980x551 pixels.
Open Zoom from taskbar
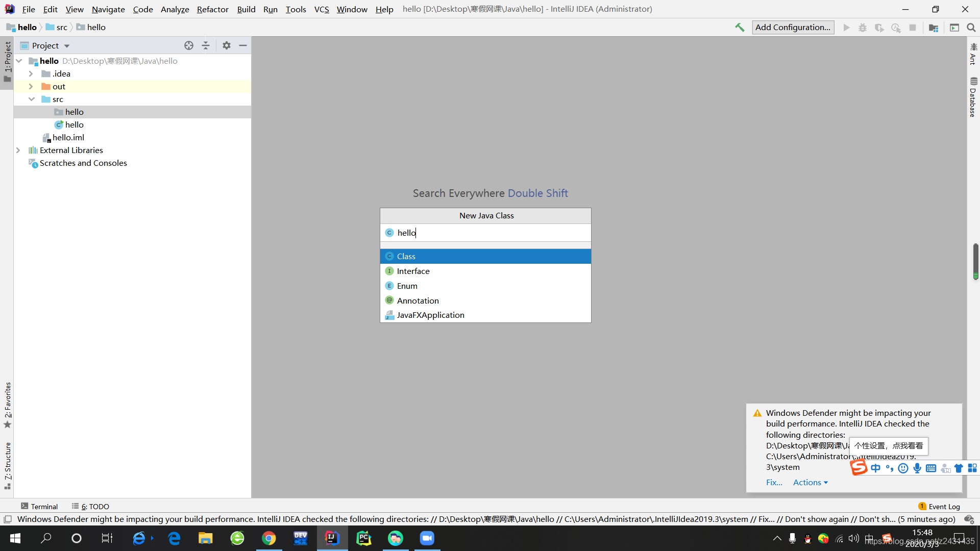[427, 538]
